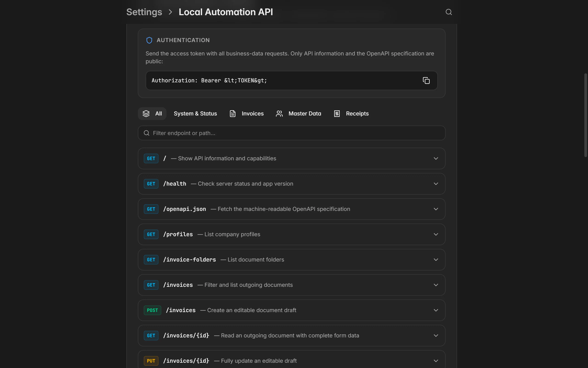Open the Receipts tab

351,113
